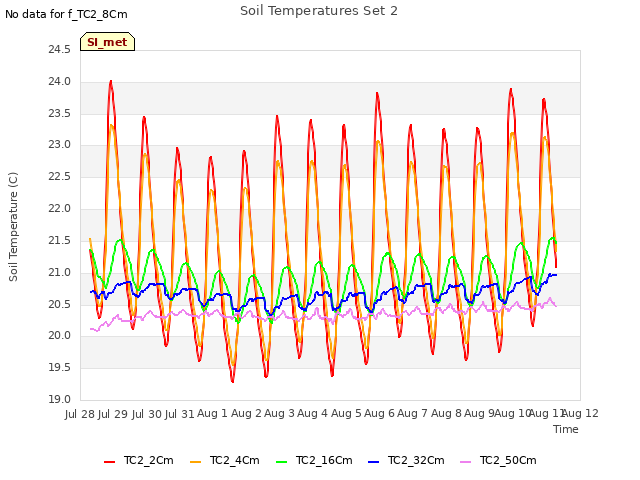Click the Aug 1 x-axis date label
Image resolution: width=640 pixels, height=480 pixels.
pyautogui.click(x=212, y=413)
